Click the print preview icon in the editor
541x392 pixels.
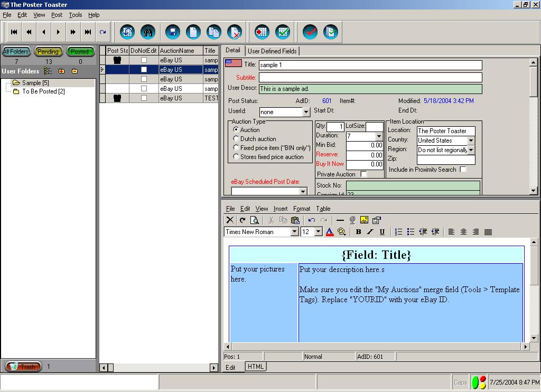point(255,220)
